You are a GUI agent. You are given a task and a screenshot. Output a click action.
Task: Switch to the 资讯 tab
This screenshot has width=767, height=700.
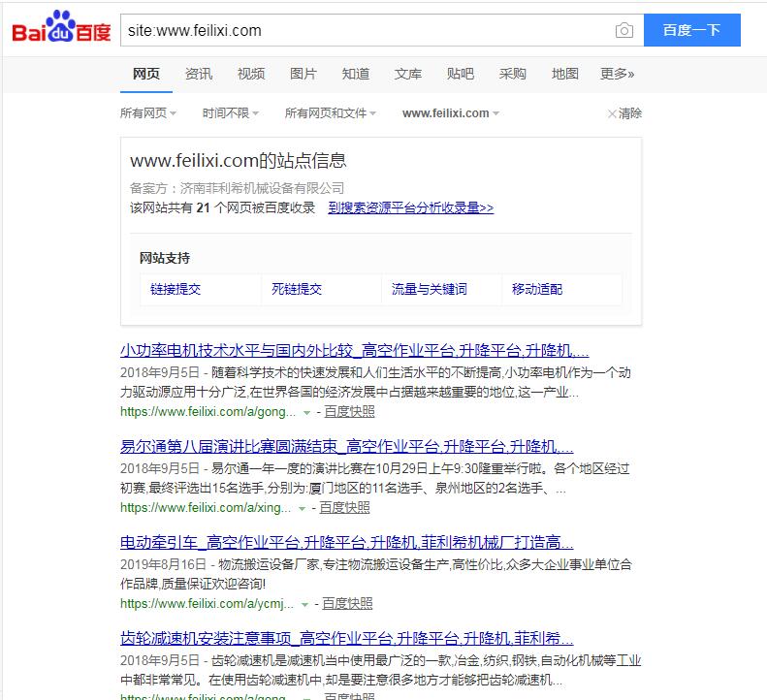[199, 74]
